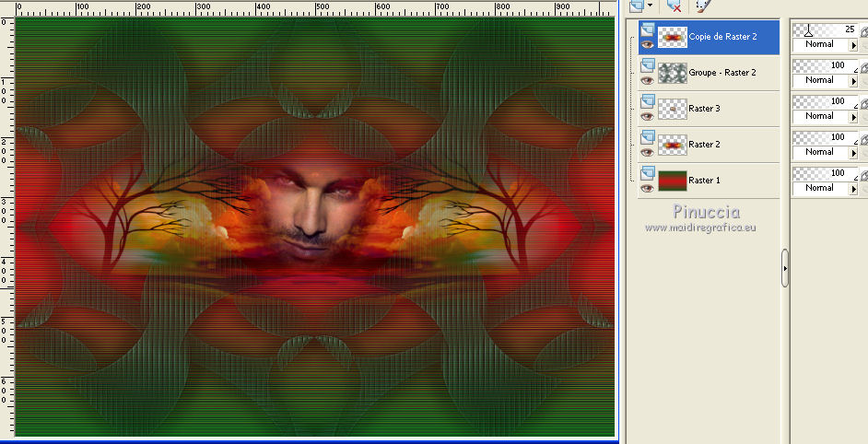Hide the Copie de Raster 2 layer
Viewport: 868px width, 444px height.
point(647,44)
